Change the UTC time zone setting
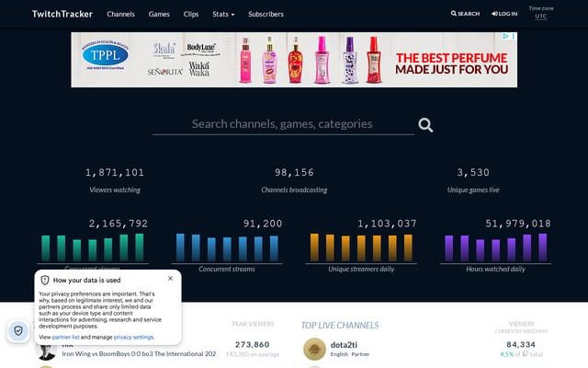The width and height of the screenshot is (588, 368). (x=541, y=17)
